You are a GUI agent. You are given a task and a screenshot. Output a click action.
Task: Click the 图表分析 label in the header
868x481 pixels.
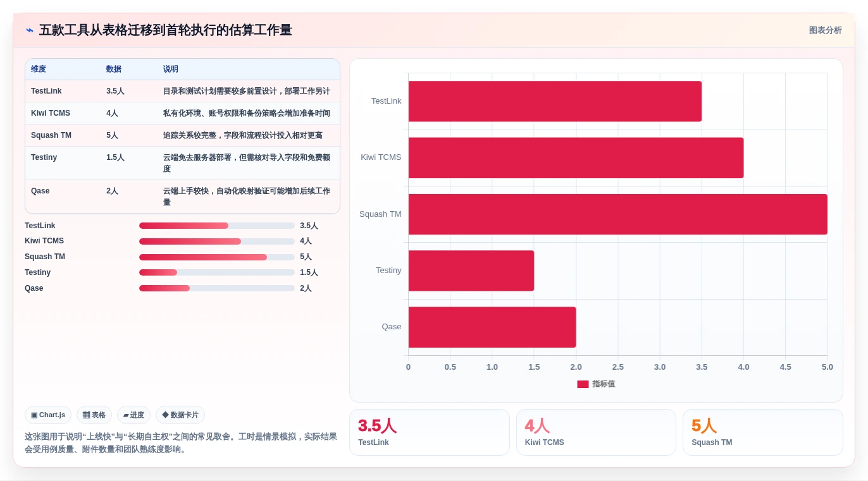coord(825,30)
